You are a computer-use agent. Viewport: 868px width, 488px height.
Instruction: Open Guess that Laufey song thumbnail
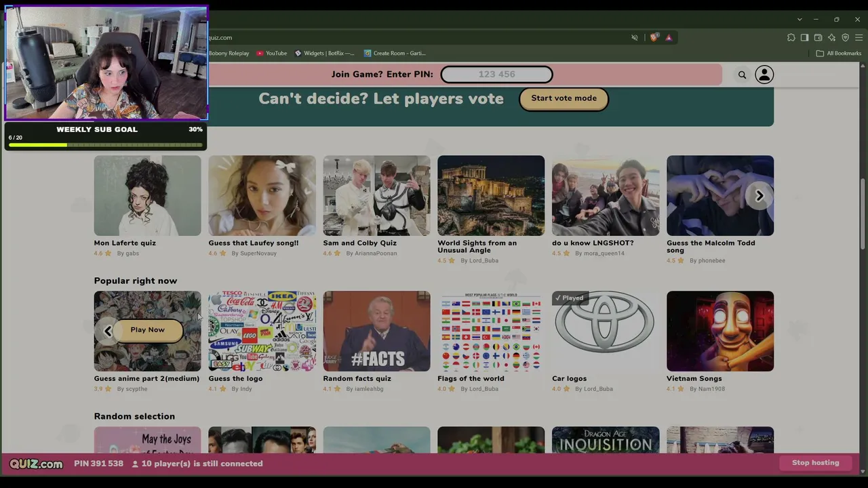tap(262, 196)
